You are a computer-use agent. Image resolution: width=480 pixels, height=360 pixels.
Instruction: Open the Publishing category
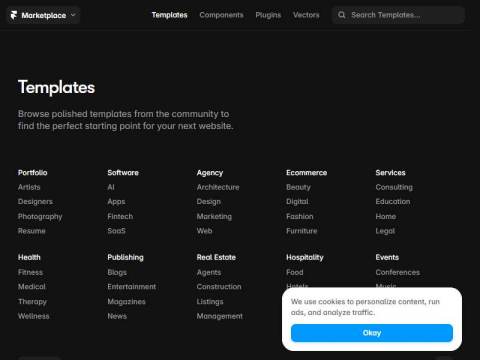click(x=125, y=258)
